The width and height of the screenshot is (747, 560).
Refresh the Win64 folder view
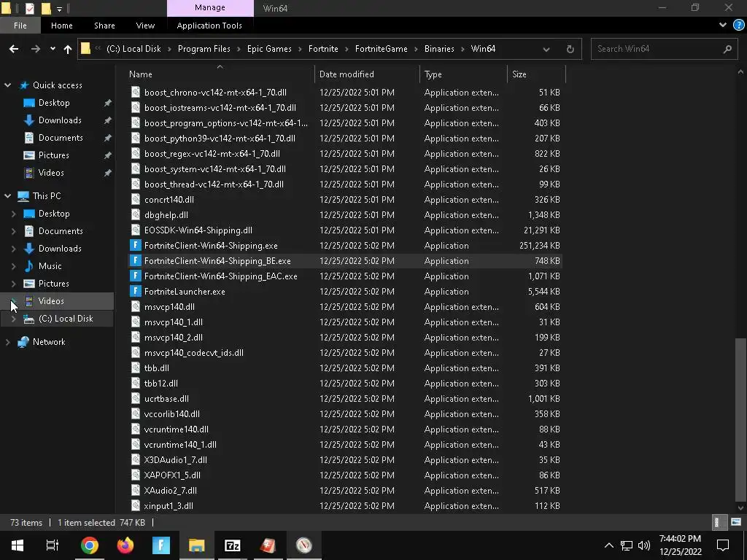pyautogui.click(x=570, y=49)
